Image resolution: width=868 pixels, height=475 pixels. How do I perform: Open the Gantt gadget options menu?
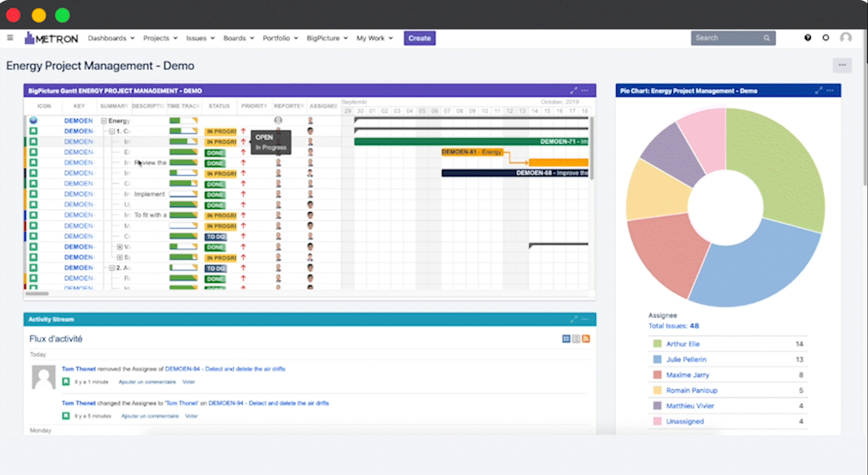coord(585,90)
